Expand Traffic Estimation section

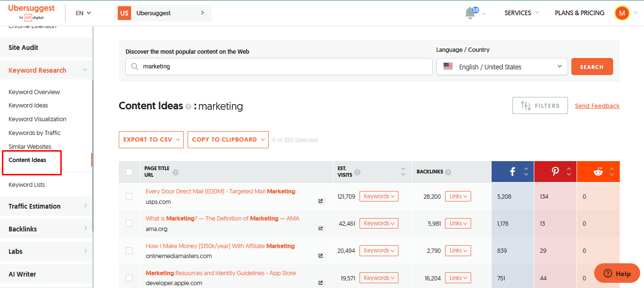[46, 206]
